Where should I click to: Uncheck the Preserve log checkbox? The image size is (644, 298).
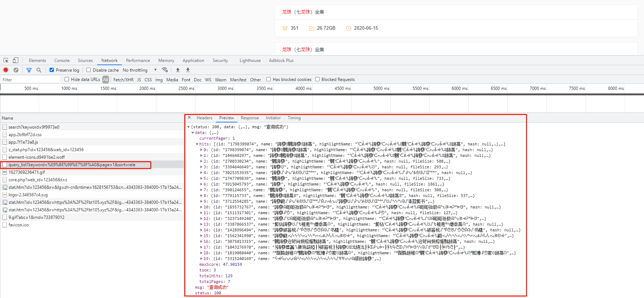52,70
